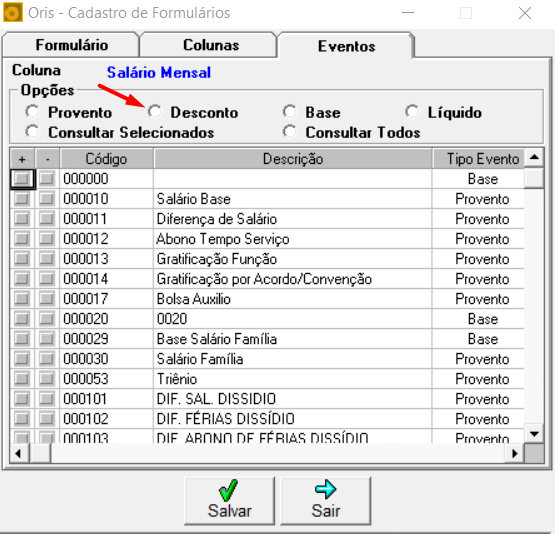This screenshot has height=534, width=555.
Task: Check the plus box for code 000000
Action: (22, 179)
